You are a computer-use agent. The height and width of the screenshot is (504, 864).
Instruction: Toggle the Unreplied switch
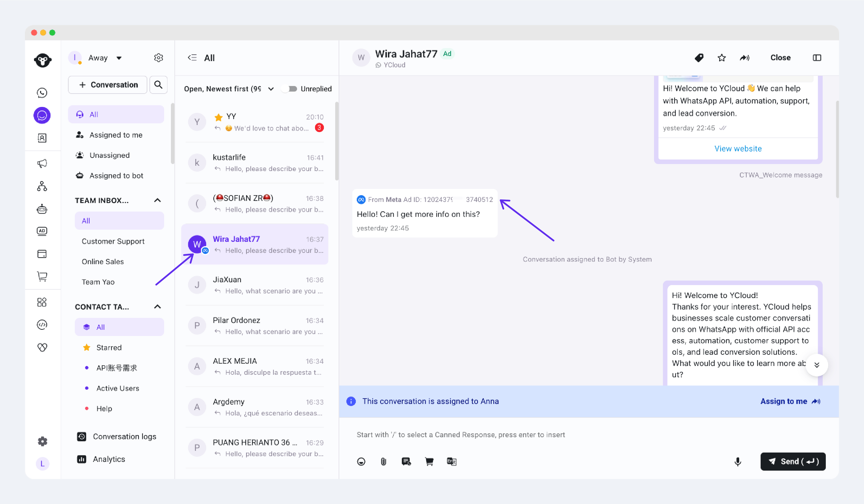click(x=290, y=89)
